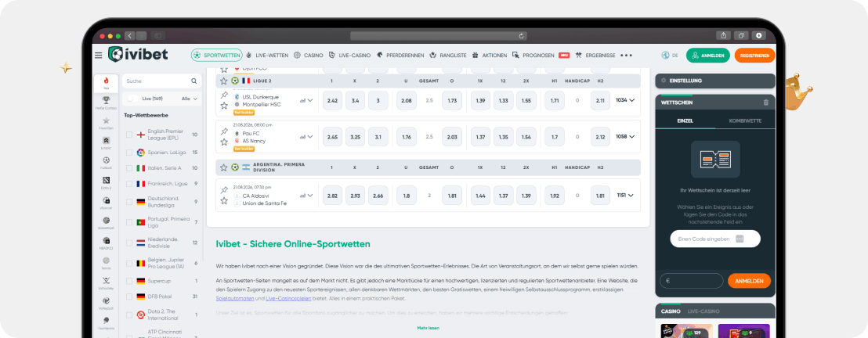868x338 pixels.
Task: Expand 1034 more markets for USL Dunkerque match
Action: click(625, 100)
